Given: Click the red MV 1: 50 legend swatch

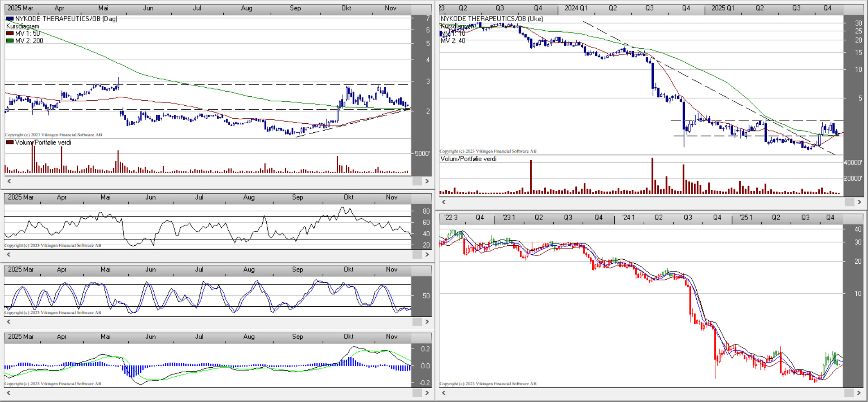Looking at the screenshot, I should (x=10, y=33).
